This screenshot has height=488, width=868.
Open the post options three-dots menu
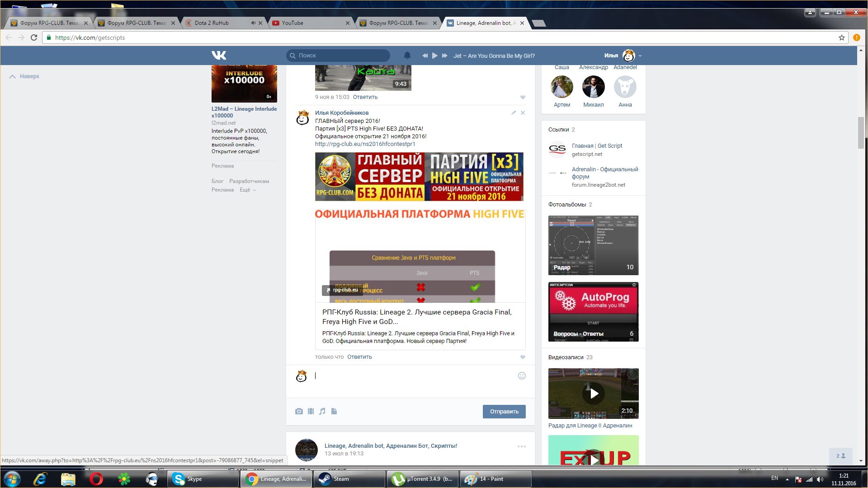(521, 446)
